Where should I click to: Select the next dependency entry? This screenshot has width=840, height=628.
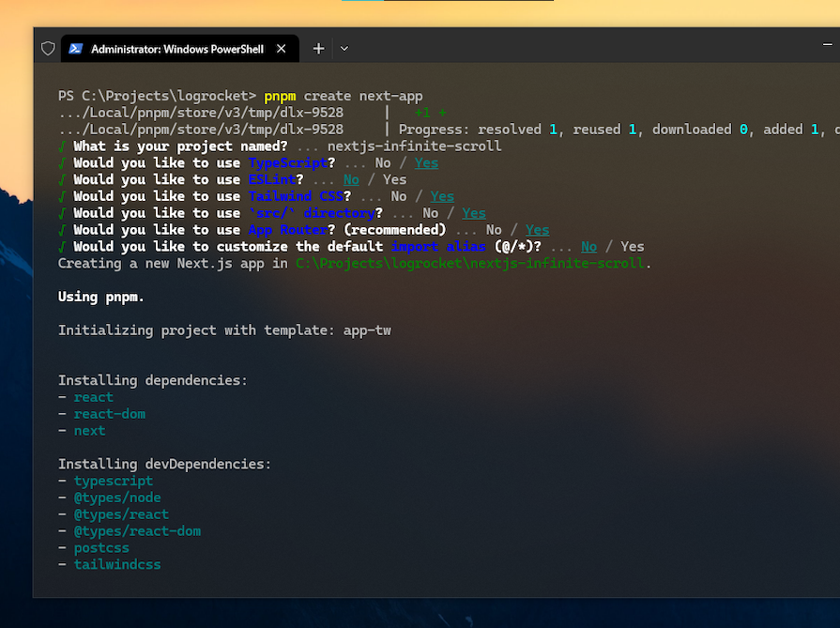coord(89,430)
